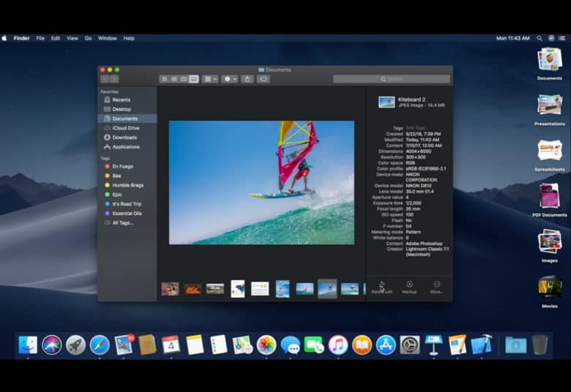Open the Action gear dropdown menu
571x392 pixels.
coord(229,79)
